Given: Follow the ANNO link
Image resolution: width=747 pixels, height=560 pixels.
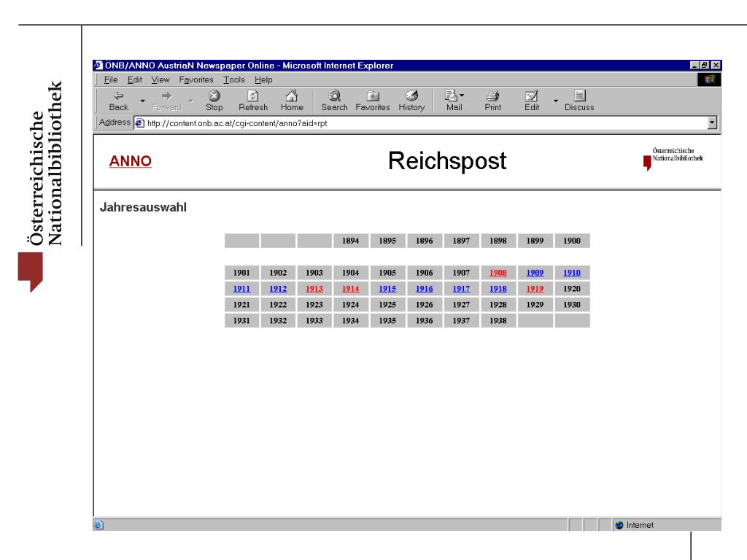Looking at the screenshot, I should (130, 161).
